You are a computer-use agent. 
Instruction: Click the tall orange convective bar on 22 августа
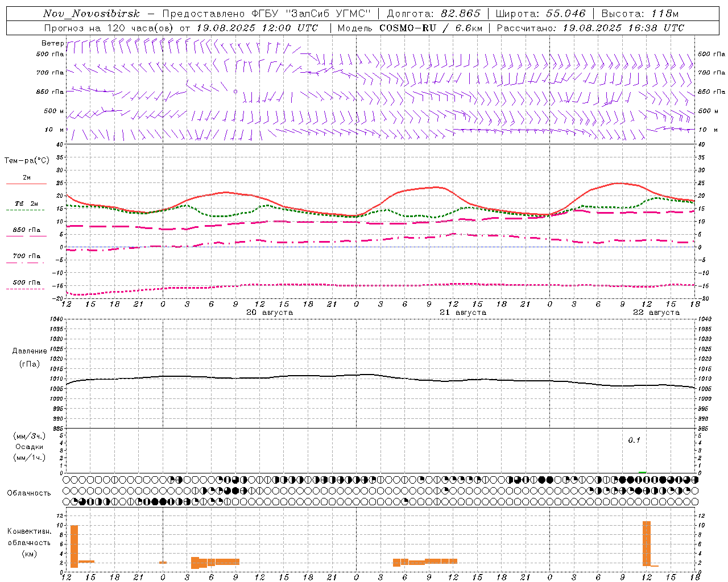click(x=647, y=543)
